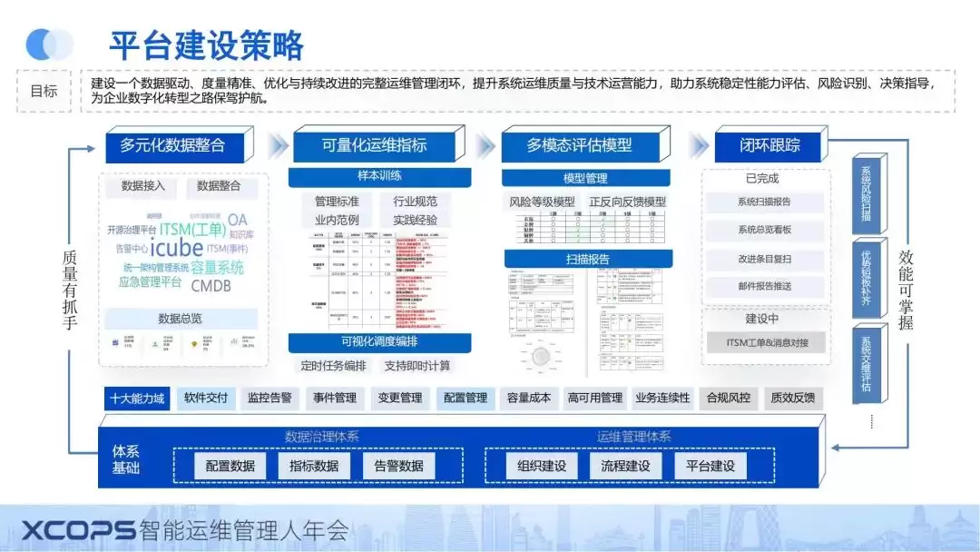This screenshot has height=552, width=980.
Task: Open the 模型管理 section header
Action: pyautogui.click(x=585, y=177)
